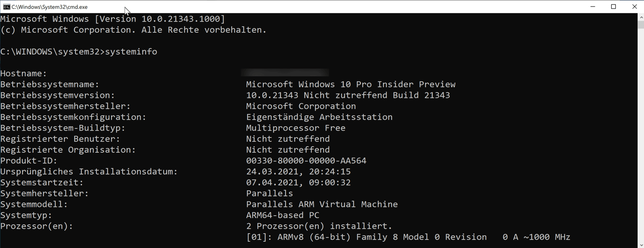The width and height of the screenshot is (644, 248).
Task: Click Nicht zutreffend beside Registrierter Benutzer
Action: pos(288,139)
